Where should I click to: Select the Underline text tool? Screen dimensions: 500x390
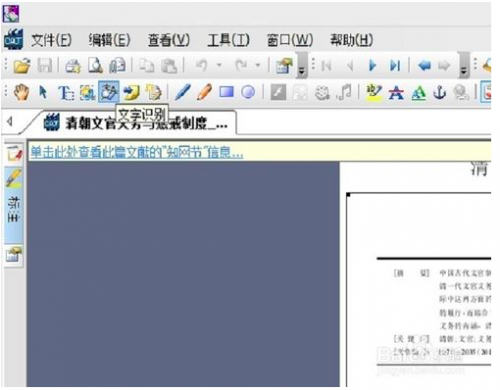coord(418,93)
